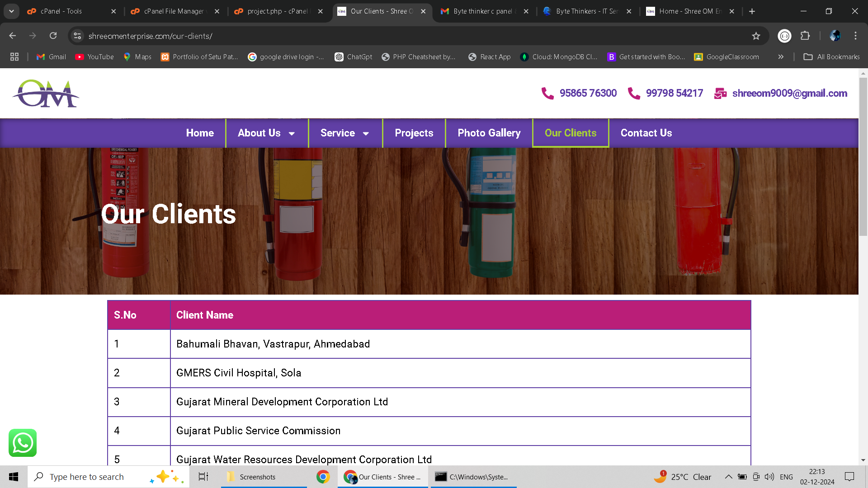Open tab search dropdown arrow
Screen dimensions: 868x488
coord(11,11)
